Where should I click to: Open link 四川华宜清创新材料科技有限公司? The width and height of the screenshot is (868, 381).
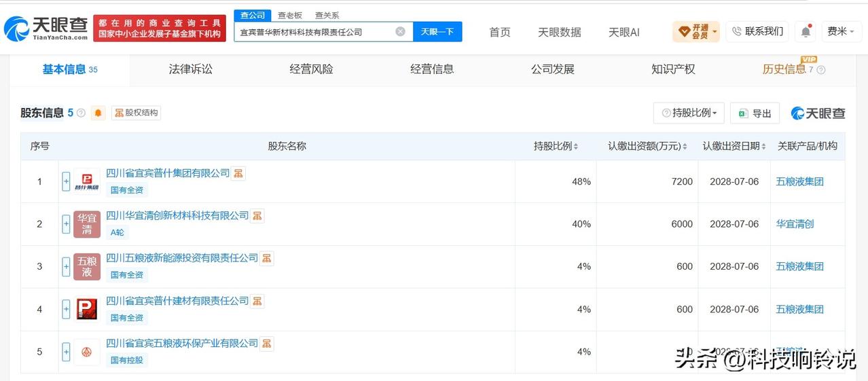coord(177,215)
